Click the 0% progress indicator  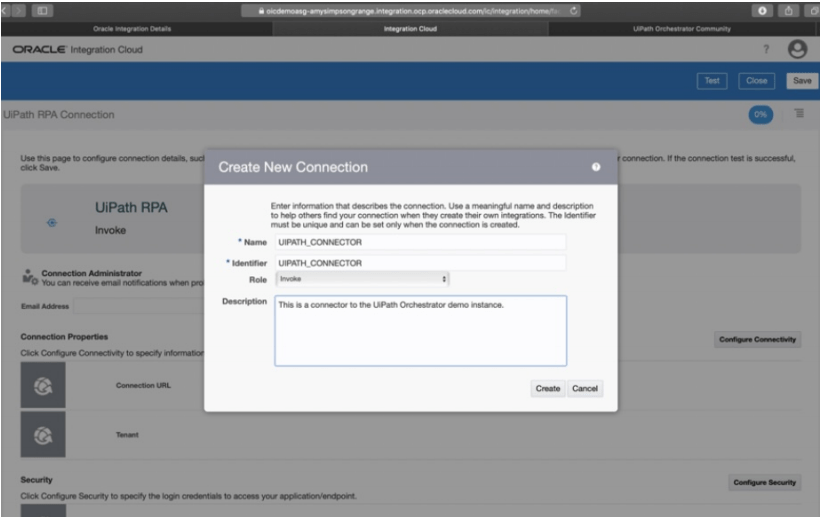(762, 115)
